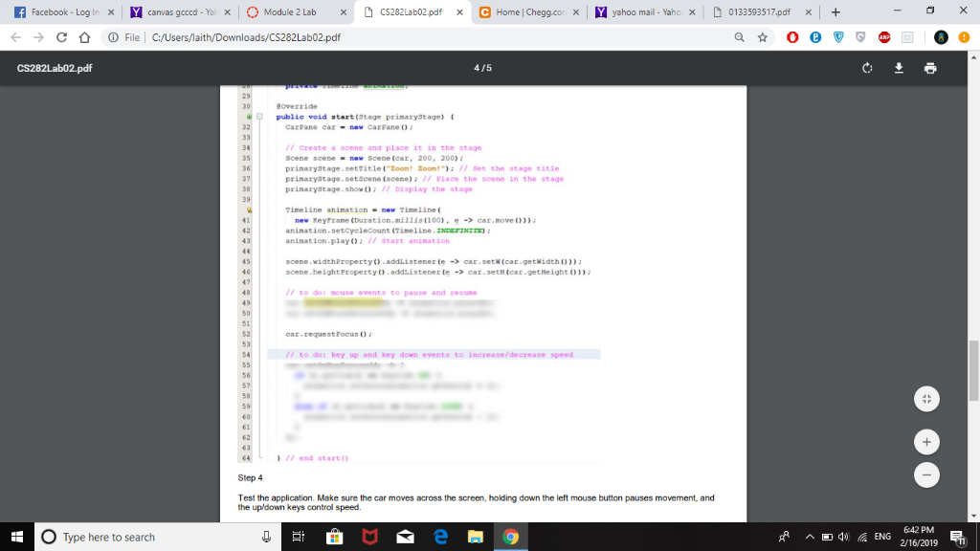Image resolution: width=980 pixels, height=551 pixels.
Task: Zoom out of the PDF
Action: pyautogui.click(x=926, y=474)
